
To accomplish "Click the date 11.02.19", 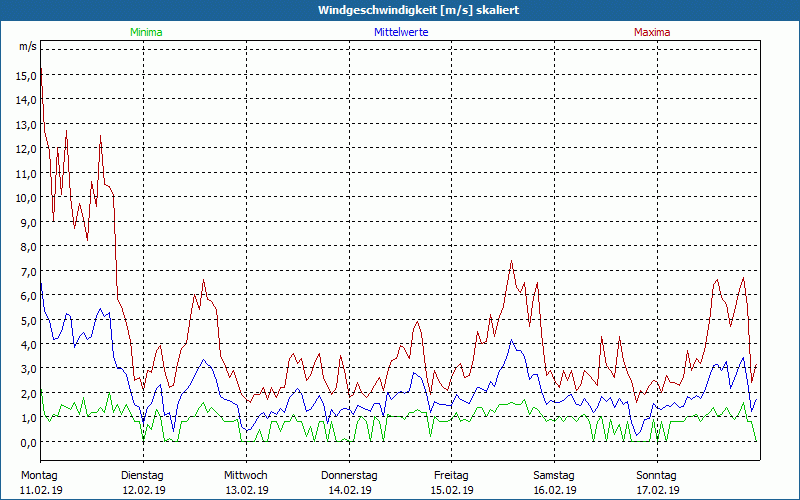I will (x=40, y=490).
